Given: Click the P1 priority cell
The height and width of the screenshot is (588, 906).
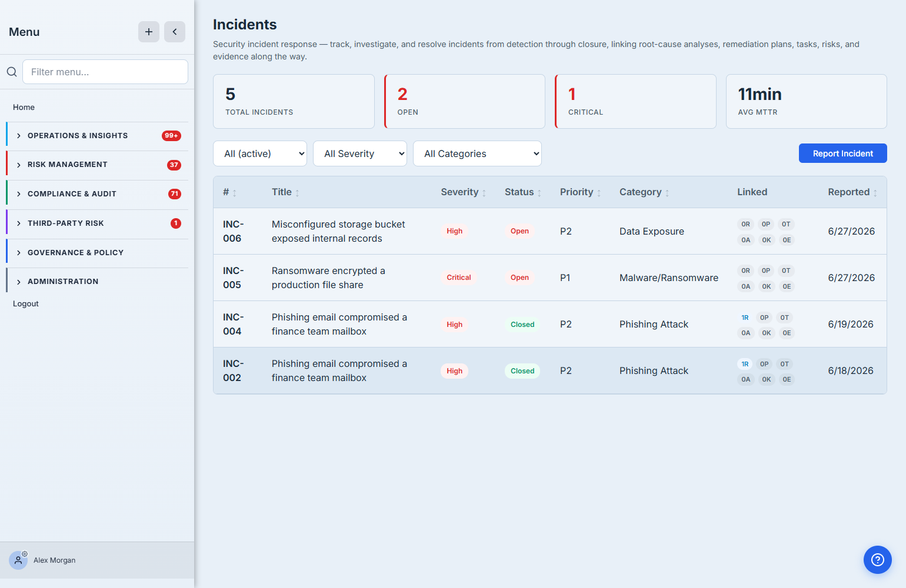Looking at the screenshot, I should pyautogui.click(x=565, y=278).
